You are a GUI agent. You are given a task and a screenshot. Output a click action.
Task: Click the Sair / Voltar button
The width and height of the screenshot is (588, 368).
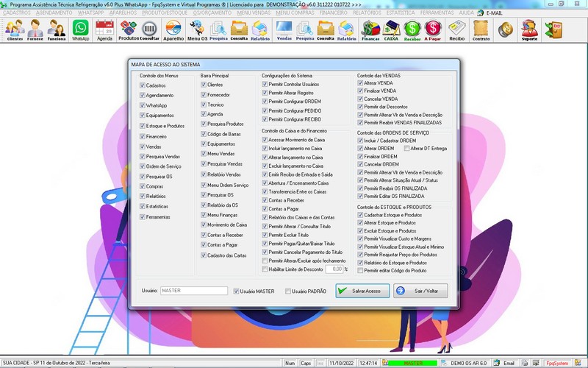click(x=420, y=291)
